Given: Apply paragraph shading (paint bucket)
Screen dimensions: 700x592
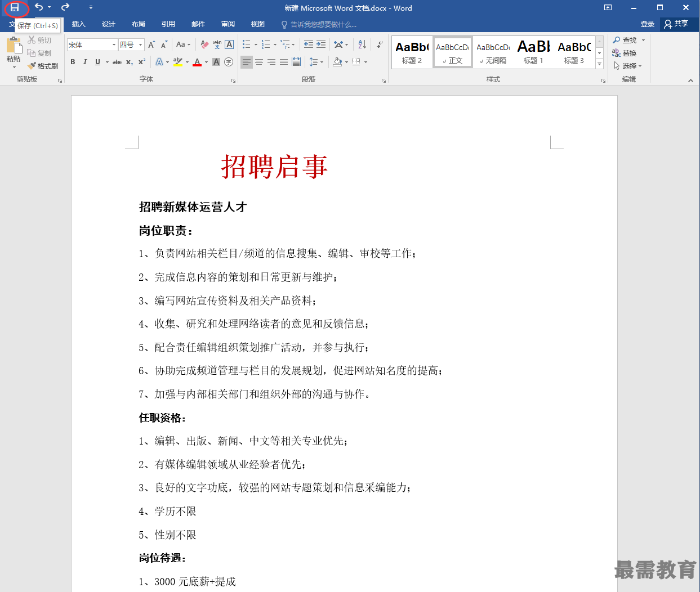Looking at the screenshot, I should (337, 62).
